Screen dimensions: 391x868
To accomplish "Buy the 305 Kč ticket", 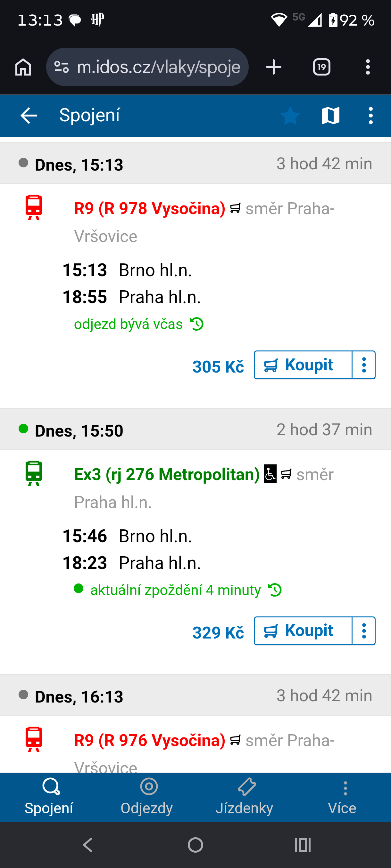I will tap(303, 365).
